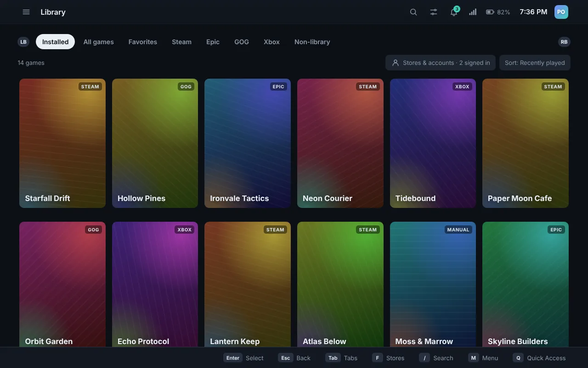
Task: Select the Starfall Drift game card
Action: [62, 143]
